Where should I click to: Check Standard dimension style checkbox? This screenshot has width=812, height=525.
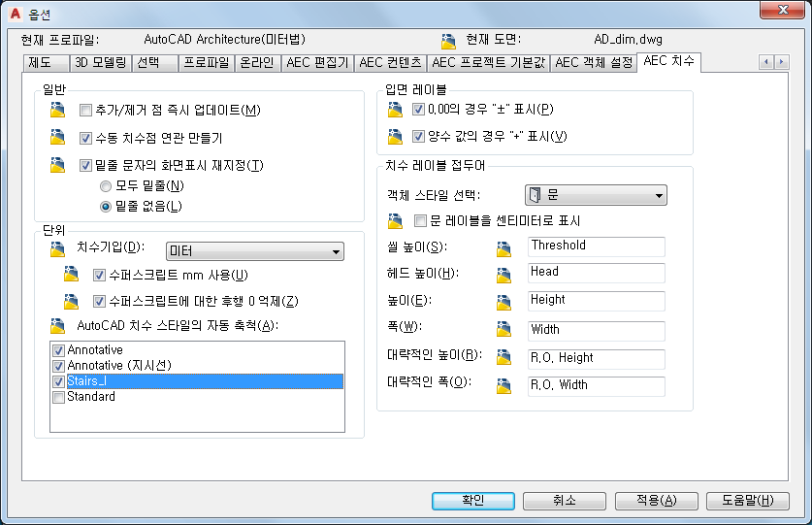[x=58, y=397]
